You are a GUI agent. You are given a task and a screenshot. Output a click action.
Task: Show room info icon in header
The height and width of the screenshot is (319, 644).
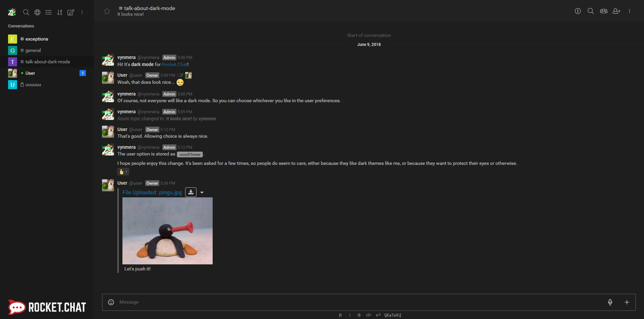[578, 11]
